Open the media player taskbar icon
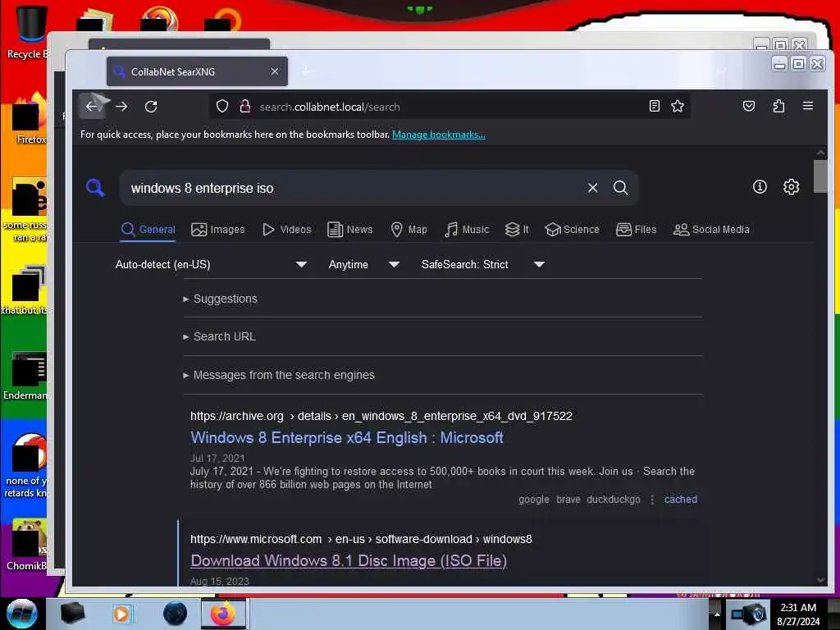This screenshot has width=840, height=630. [121, 614]
